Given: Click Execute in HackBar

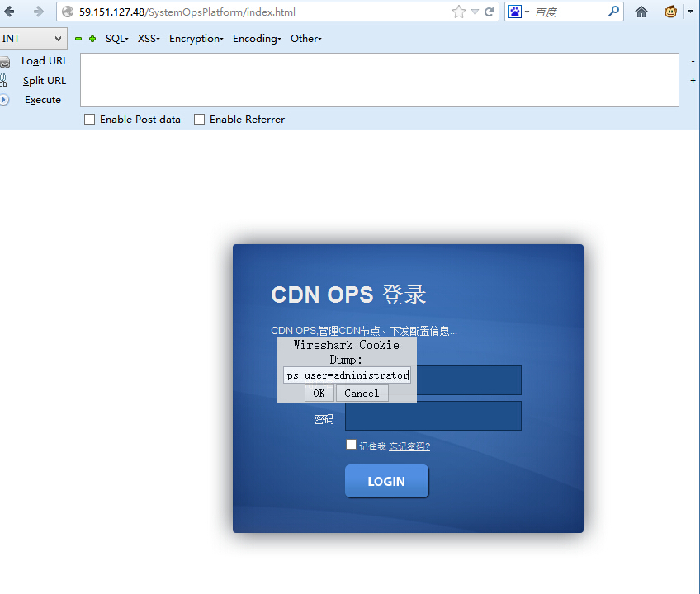Looking at the screenshot, I should pos(43,100).
